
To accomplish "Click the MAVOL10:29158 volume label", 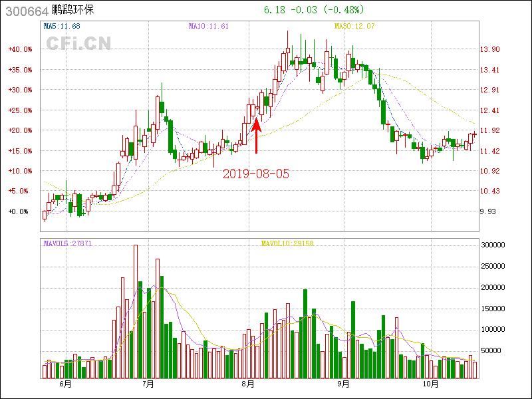I will (x=287, y=243).
